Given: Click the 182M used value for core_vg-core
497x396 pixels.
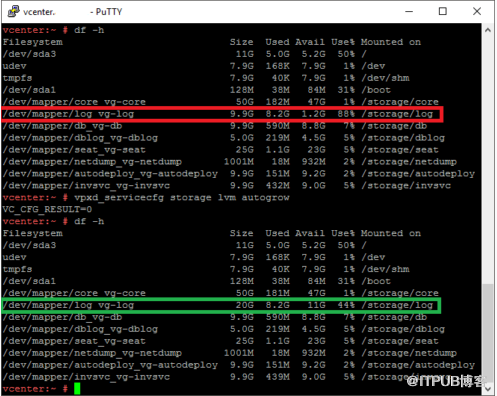Looking at the screenshot, I should pyautogui.click(x=277, y=102).
